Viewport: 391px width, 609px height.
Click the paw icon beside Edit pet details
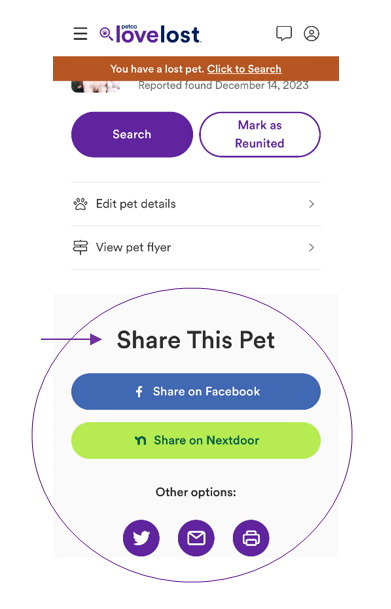coord(80,204)
